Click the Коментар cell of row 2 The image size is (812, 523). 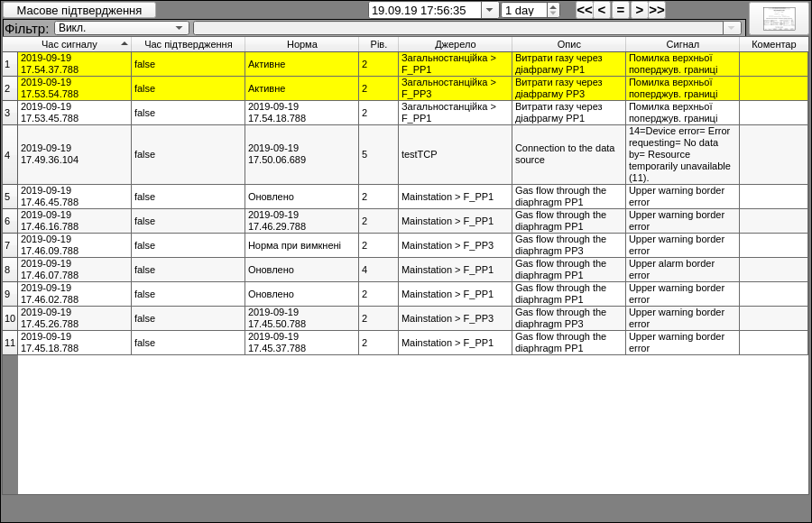pos(773,88)
